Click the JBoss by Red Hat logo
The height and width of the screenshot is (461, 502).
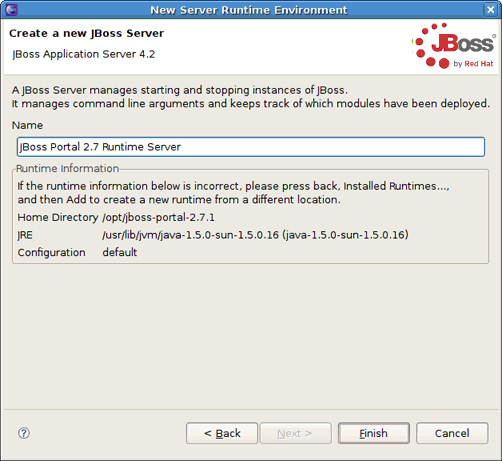[x=453, y=46]
